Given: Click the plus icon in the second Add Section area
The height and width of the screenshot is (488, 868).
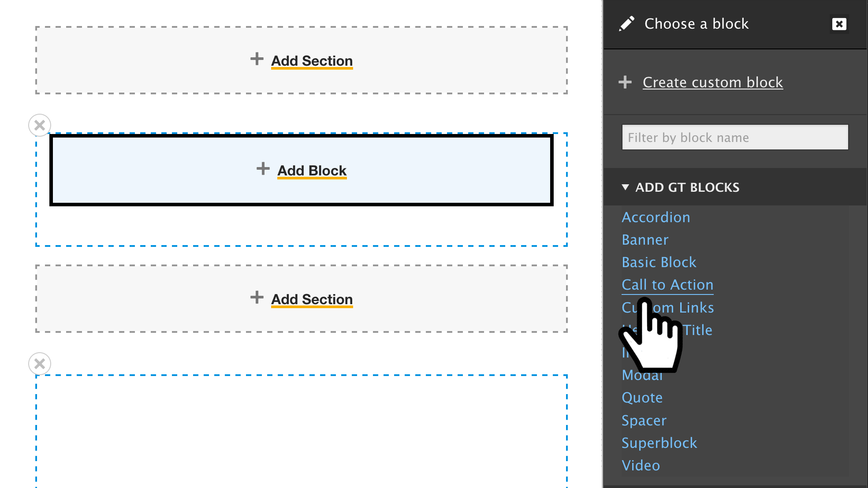Looking at the screenshot, I should point(257,297).
